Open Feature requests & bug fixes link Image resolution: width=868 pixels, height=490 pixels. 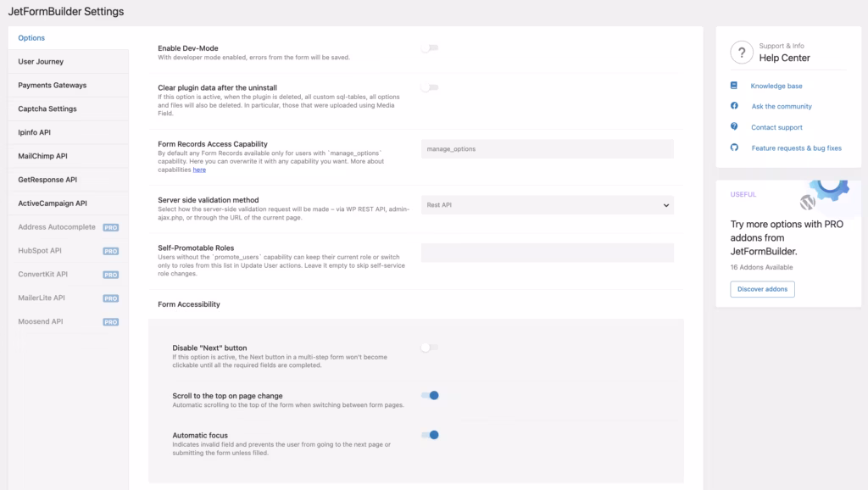796,148
